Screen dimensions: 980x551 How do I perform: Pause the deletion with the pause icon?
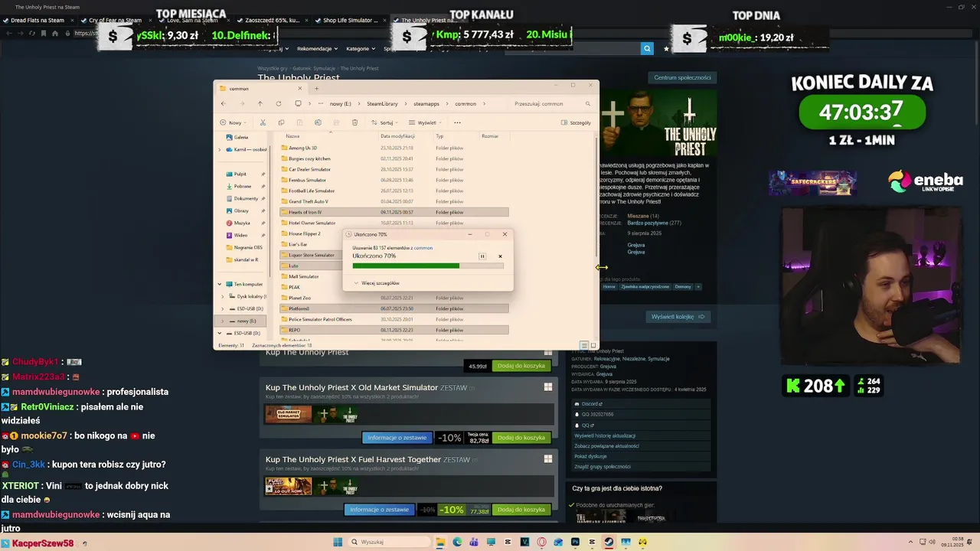coord(482,256)
